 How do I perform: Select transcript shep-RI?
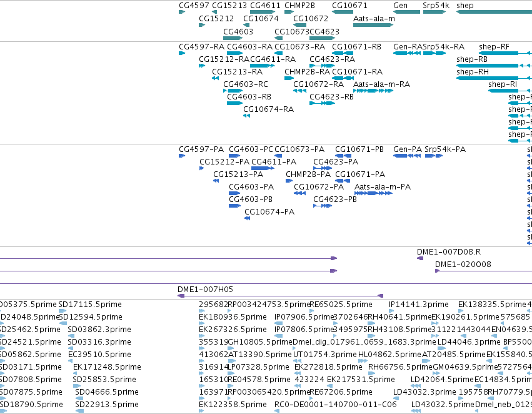tap(503, 84)
